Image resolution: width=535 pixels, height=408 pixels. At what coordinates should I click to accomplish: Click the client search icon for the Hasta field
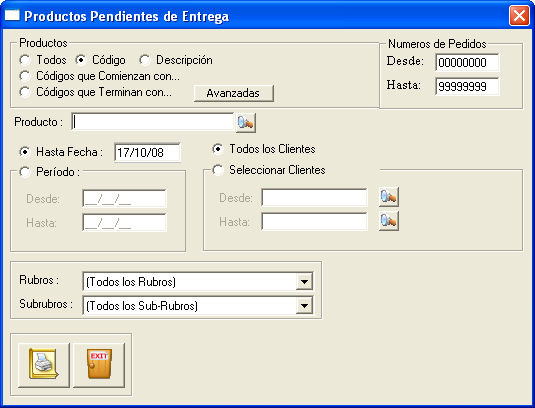(389, 221)
